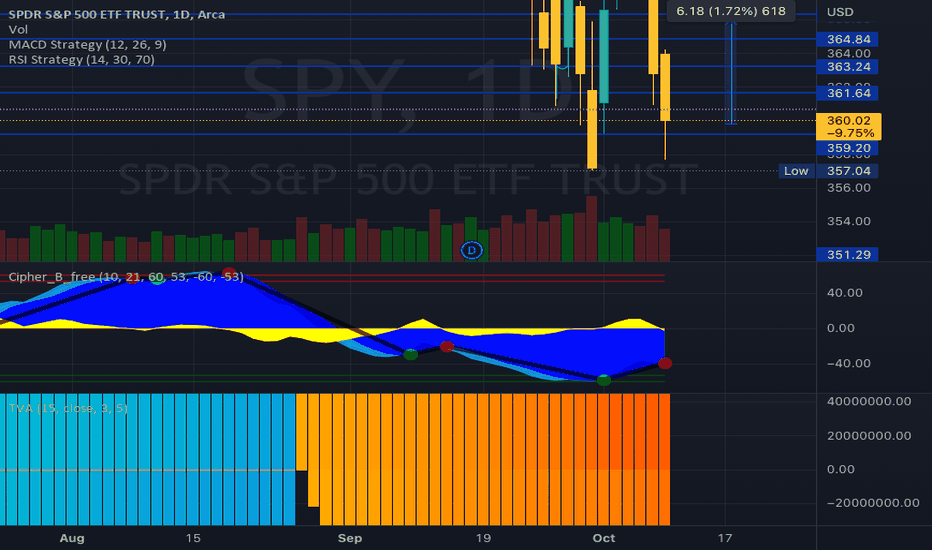Image resolution: width=932 pixels, height=550 pixels.
Task: Click the 0.00 Cipher scale value
Action: [x=840, y=328]
